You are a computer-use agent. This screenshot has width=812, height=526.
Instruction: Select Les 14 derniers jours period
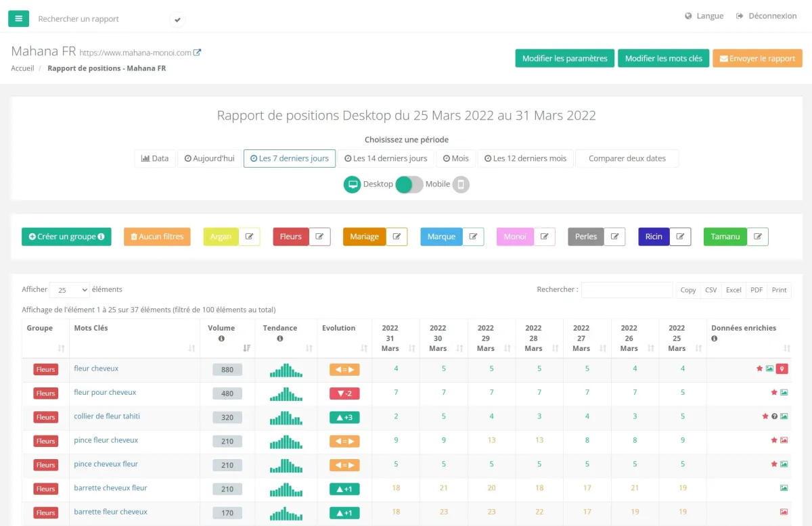(x=386, y=158)
